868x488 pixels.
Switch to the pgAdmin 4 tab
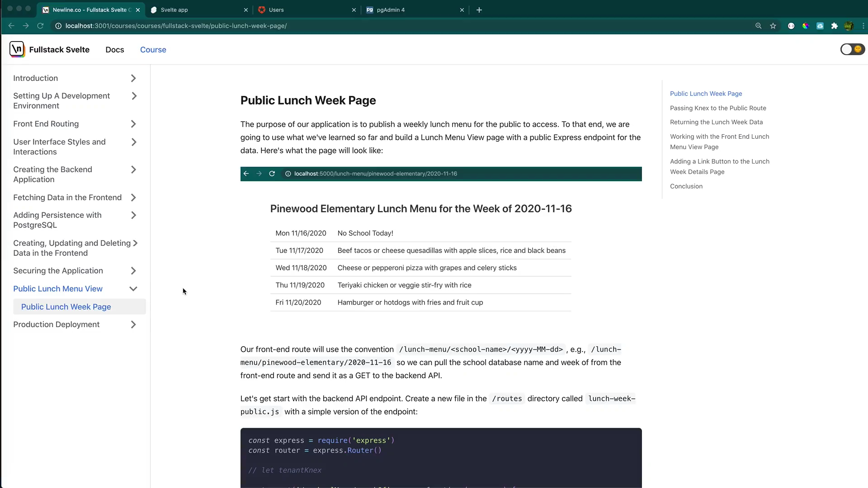415,10
